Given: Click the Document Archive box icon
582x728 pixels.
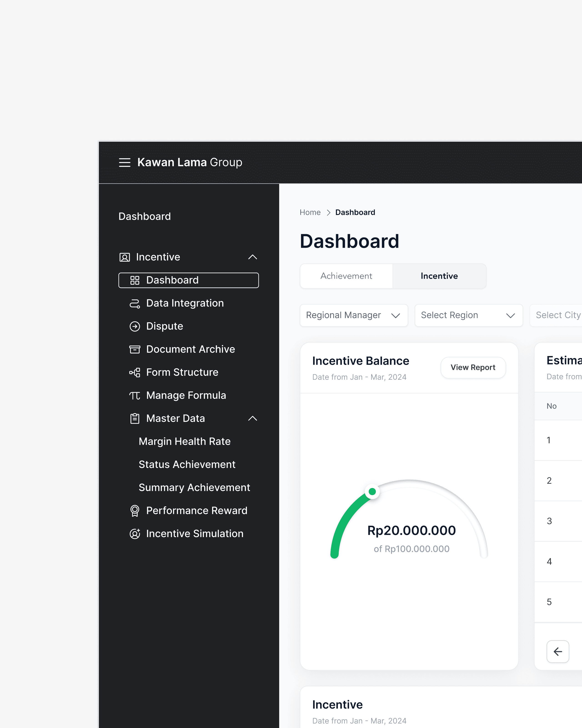Looking at the screenshot, I should point(135,349).
